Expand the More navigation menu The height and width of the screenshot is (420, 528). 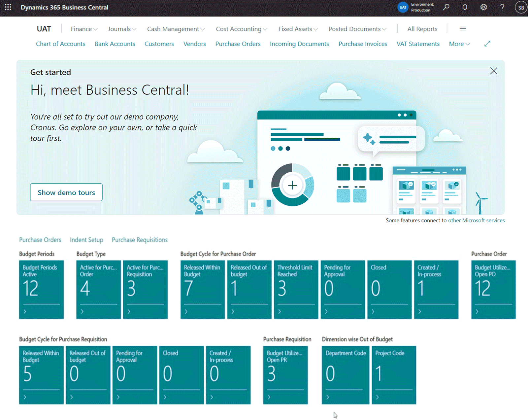459,44
